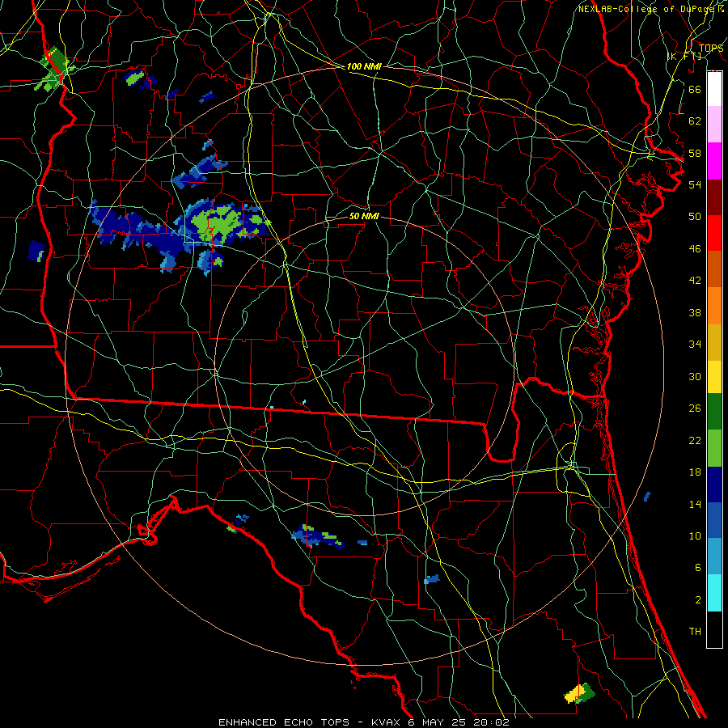Click the legend value '18'
The image size is (728, 728).
[695, 472]
